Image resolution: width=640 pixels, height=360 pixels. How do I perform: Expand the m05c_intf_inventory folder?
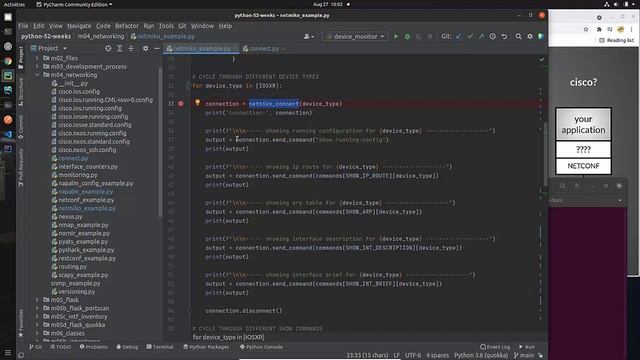(38, 316)
